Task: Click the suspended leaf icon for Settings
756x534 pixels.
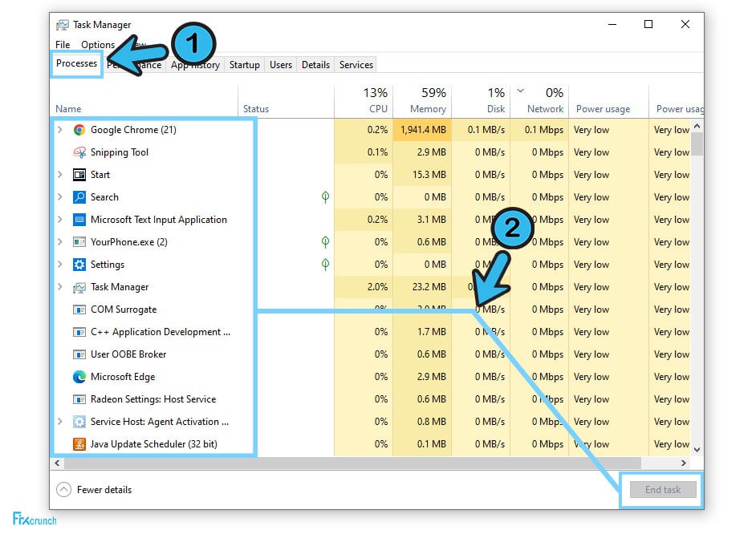Action: [x=326, y=265]
